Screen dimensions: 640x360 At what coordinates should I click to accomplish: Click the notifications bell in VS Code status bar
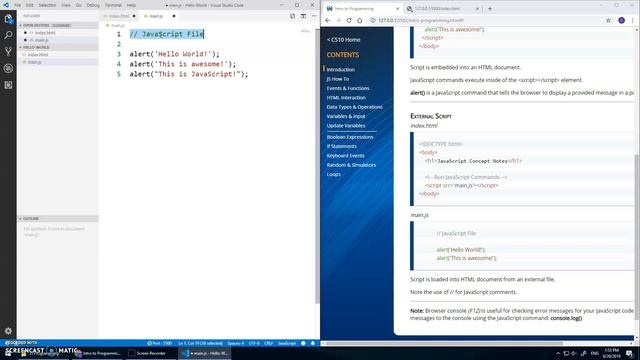[313, 343]
